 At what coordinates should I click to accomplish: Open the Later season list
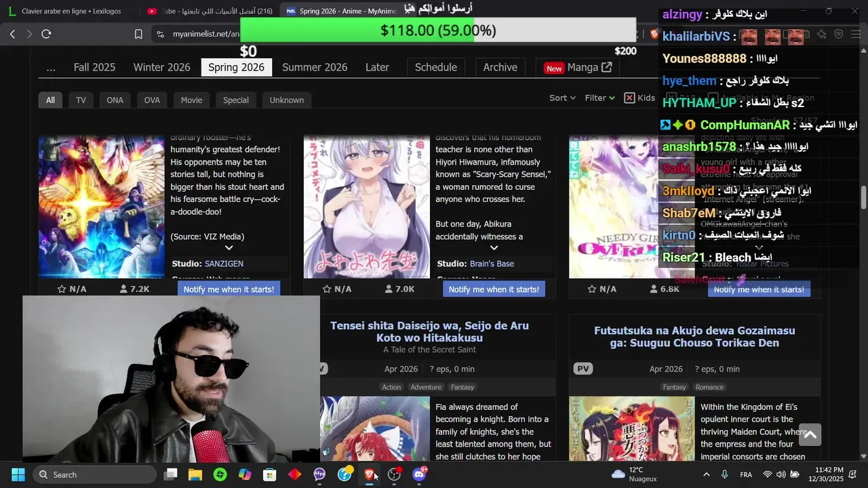tap(377, 67)
